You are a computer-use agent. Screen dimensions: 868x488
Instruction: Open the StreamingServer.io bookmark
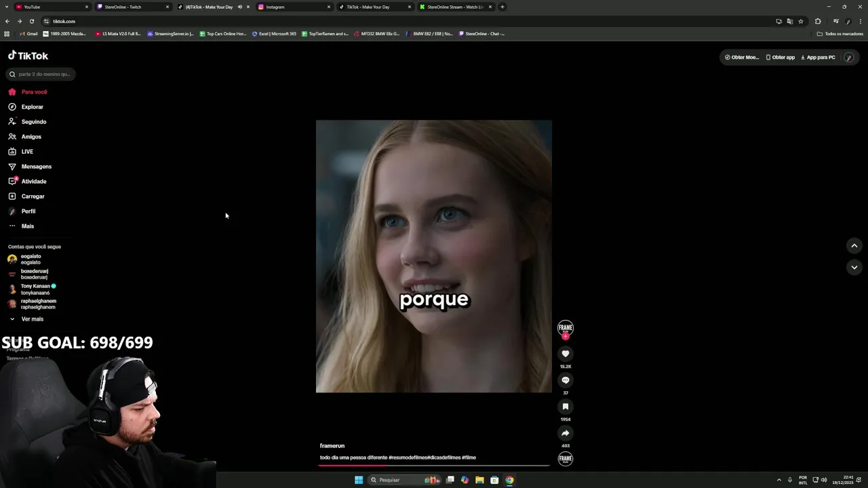[x=170, y=34]
